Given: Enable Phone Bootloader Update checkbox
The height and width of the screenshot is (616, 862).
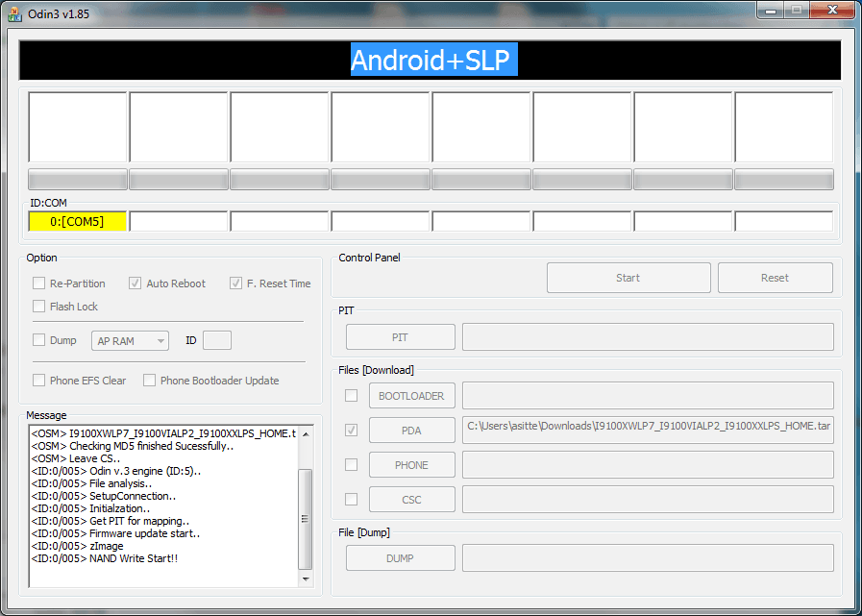Looking at the screenshot, I should pyautogui.click(x=149, y=380).
